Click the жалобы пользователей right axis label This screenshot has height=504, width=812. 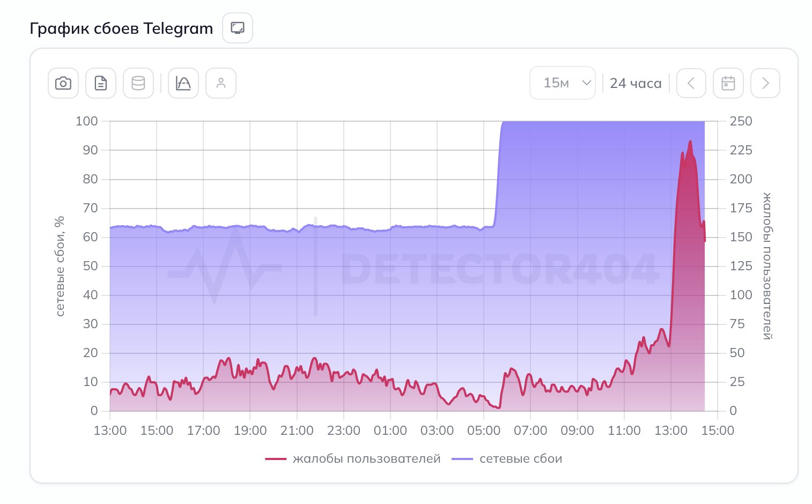pyautogui.click(x=766, y=265)
